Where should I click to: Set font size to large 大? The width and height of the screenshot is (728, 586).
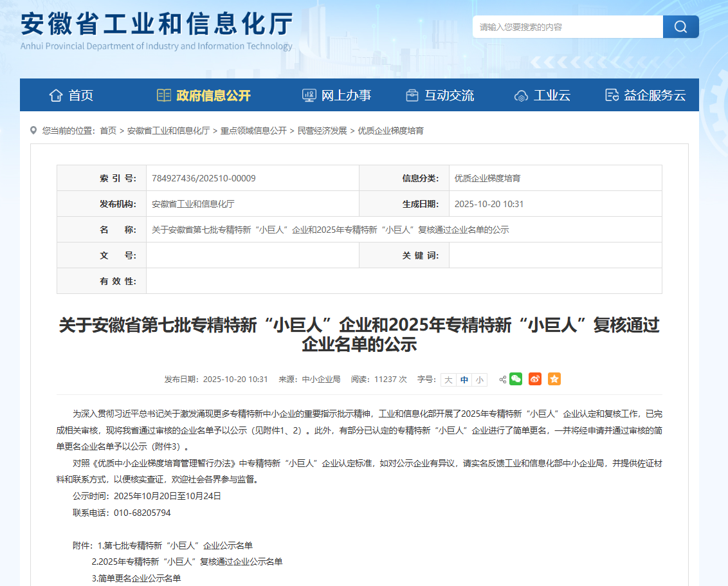[448, 380]
